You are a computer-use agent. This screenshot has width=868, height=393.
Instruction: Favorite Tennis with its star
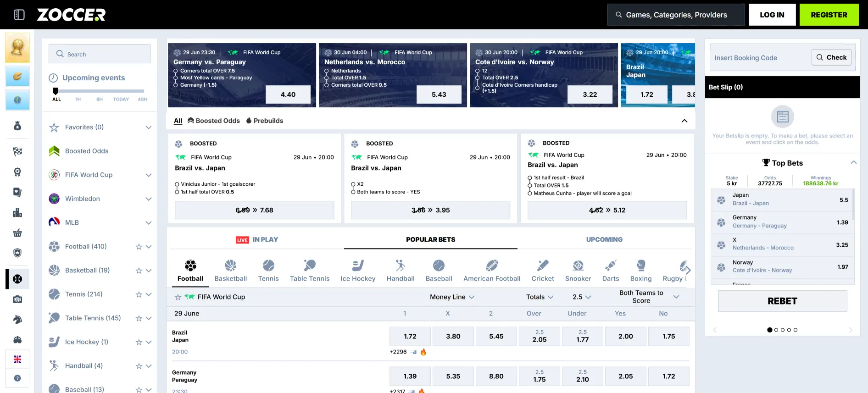139,294
